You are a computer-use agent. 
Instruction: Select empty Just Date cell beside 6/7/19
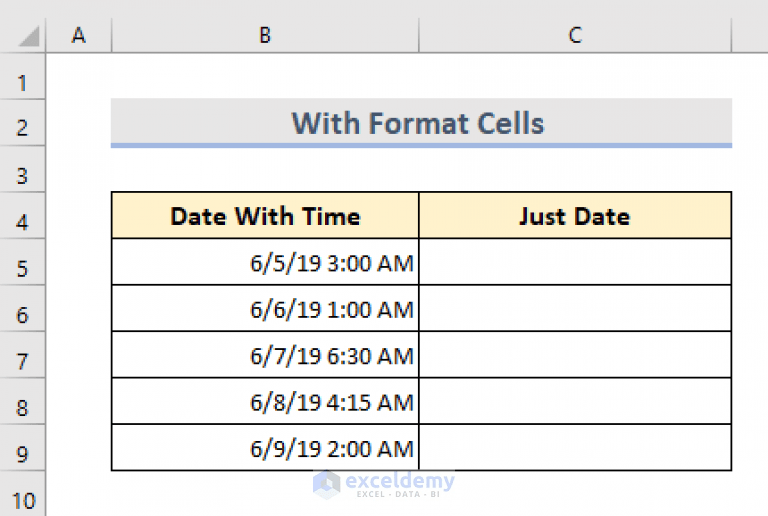575,355
